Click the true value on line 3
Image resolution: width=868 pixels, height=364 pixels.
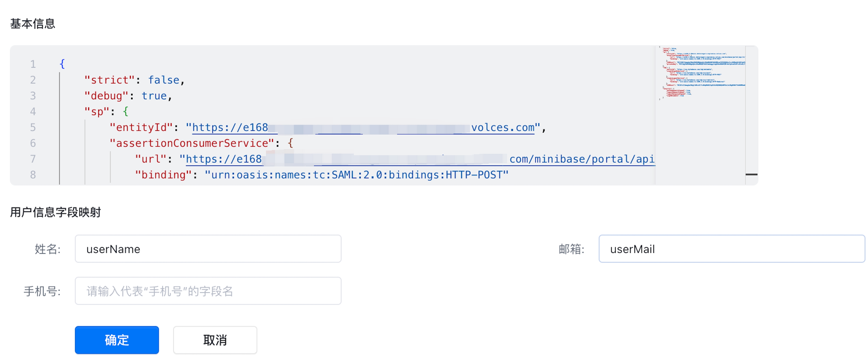click(154, 96)
